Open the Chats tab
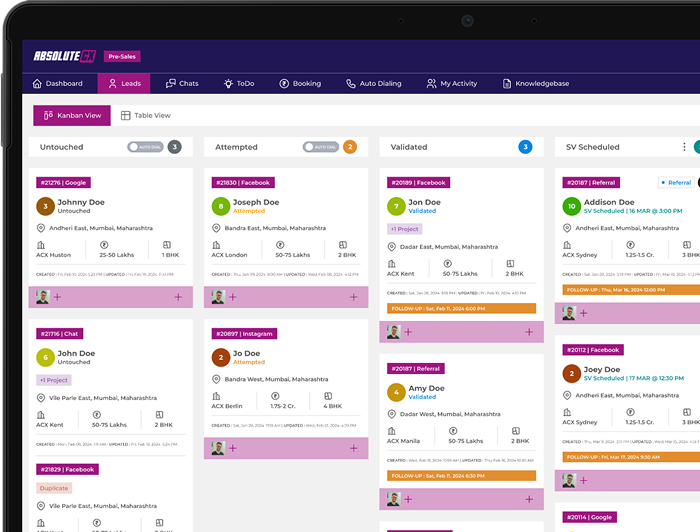Screen dimensions: 700x532 (182, 83)
